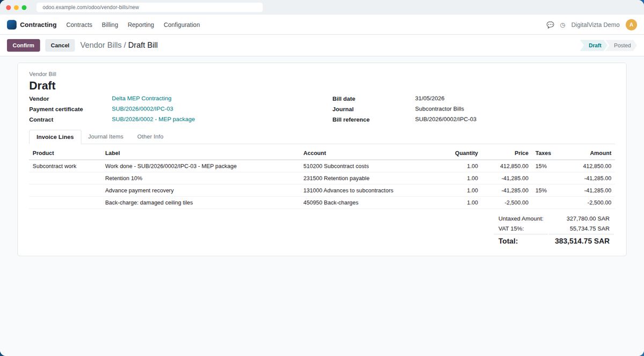Open the Reporting menu

click(141, 25)
